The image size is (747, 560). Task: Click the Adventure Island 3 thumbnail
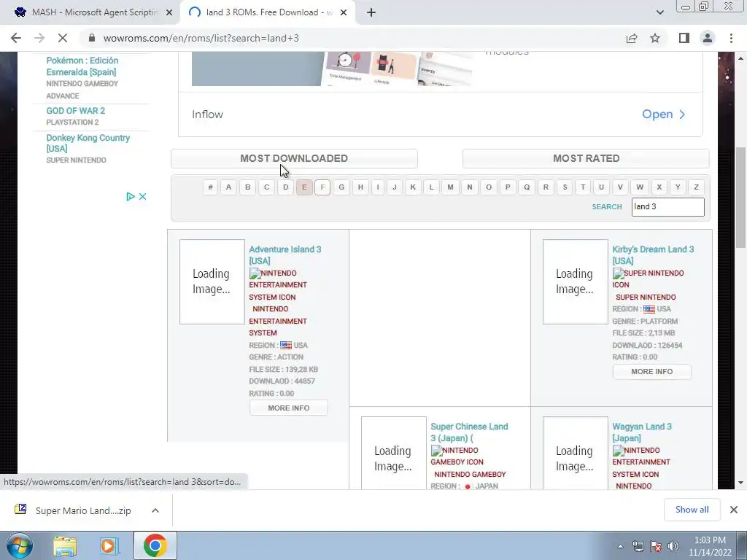click(212, 282)
